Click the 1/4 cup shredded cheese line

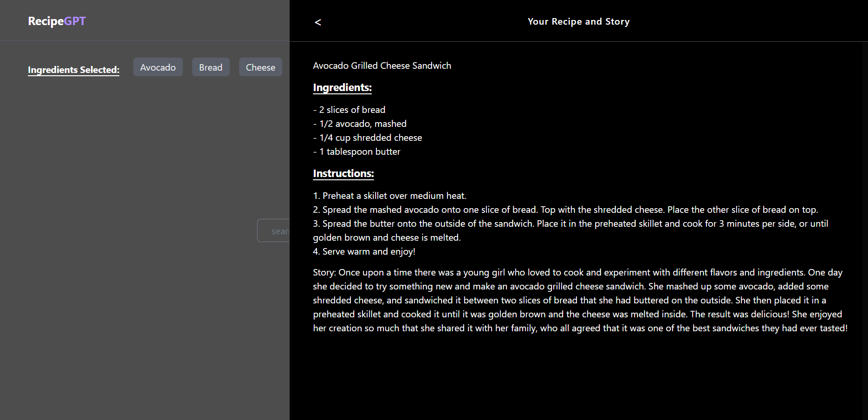[x=368, y=138]
